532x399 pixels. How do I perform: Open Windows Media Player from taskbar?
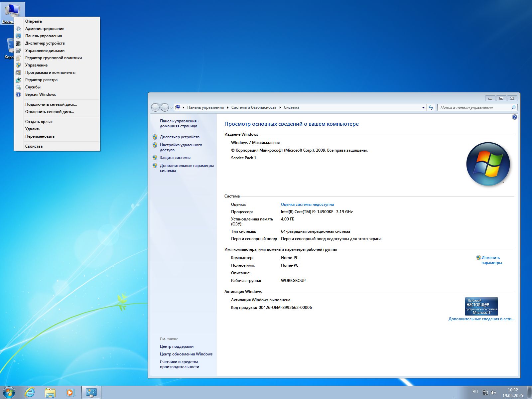tap(70, 393)
